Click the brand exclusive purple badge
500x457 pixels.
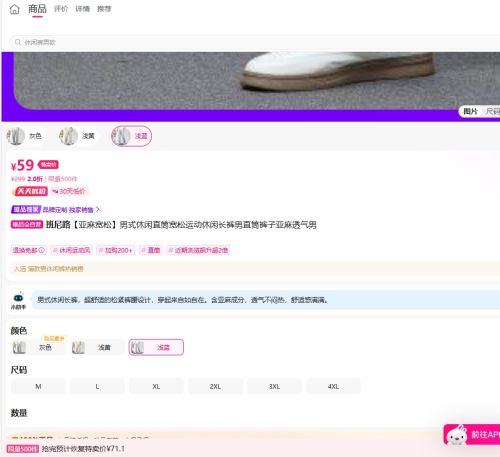tap(26, 210)
